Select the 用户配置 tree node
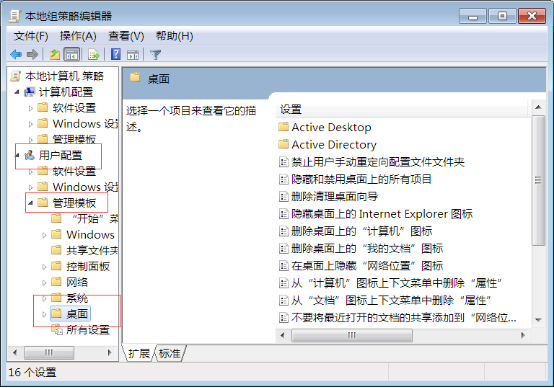 pyautogui.click(x=60, y=155)
